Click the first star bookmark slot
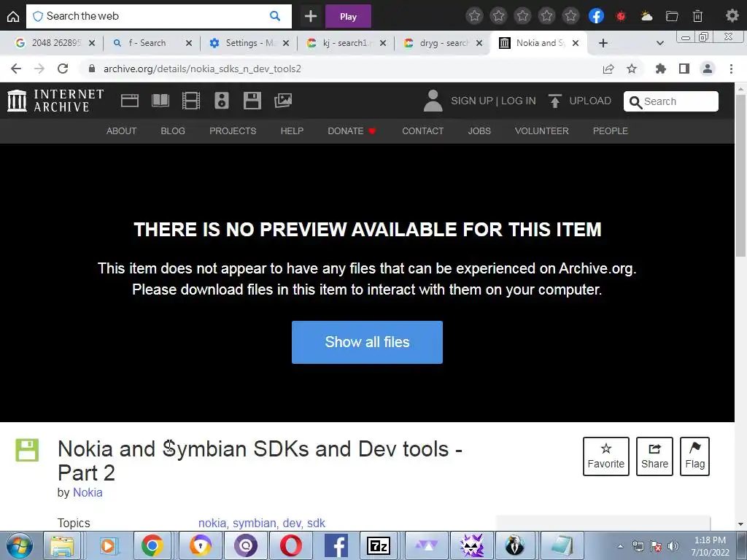 click(474, 16)
